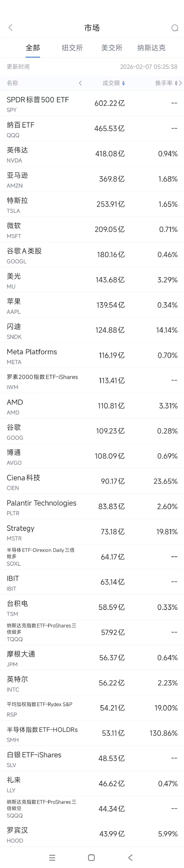
Task: Switch to the 纽交所 tab
Action: tap(72, 48)
